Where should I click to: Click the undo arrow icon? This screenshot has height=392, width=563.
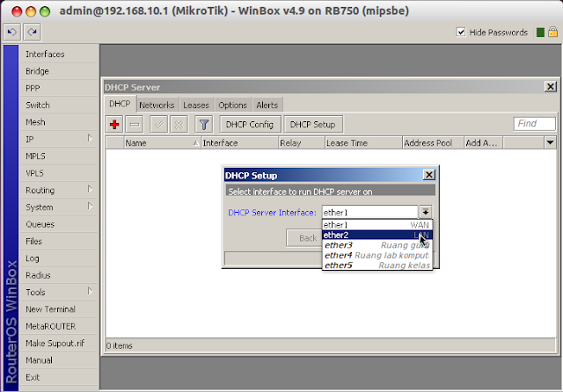click(11, 33)
